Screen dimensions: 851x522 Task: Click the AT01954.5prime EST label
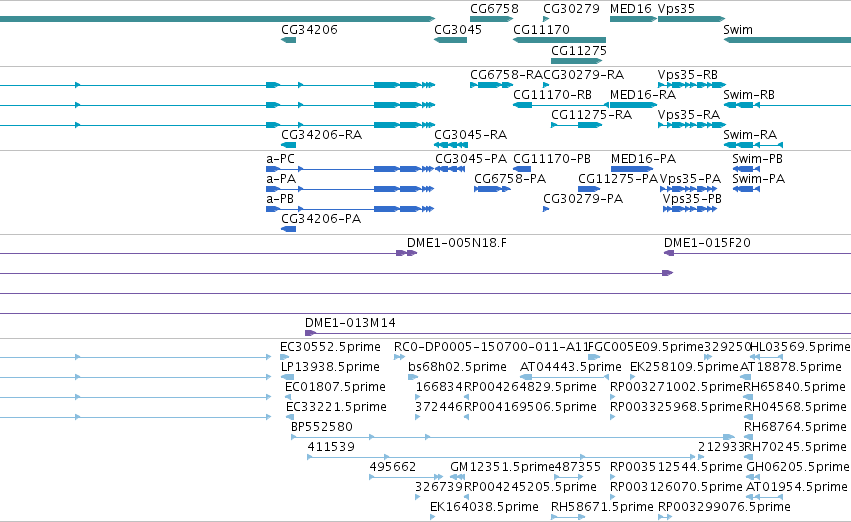tap(796, 488)
